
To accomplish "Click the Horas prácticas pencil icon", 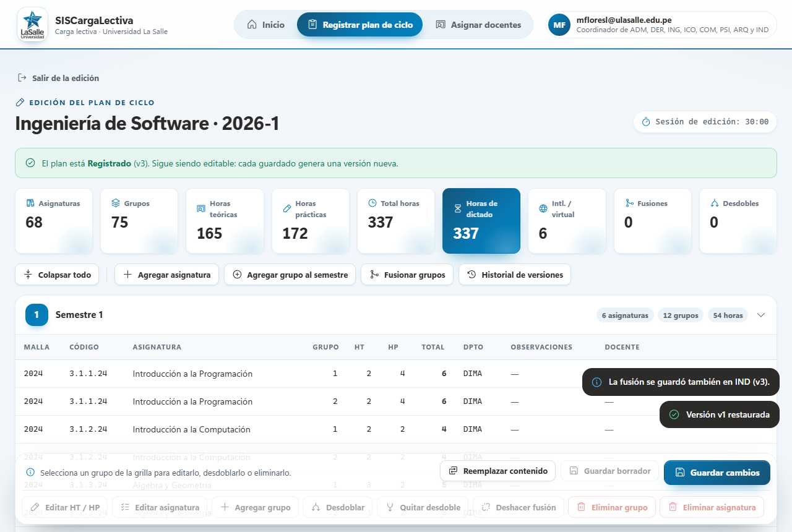I will [x=286, y=208].
